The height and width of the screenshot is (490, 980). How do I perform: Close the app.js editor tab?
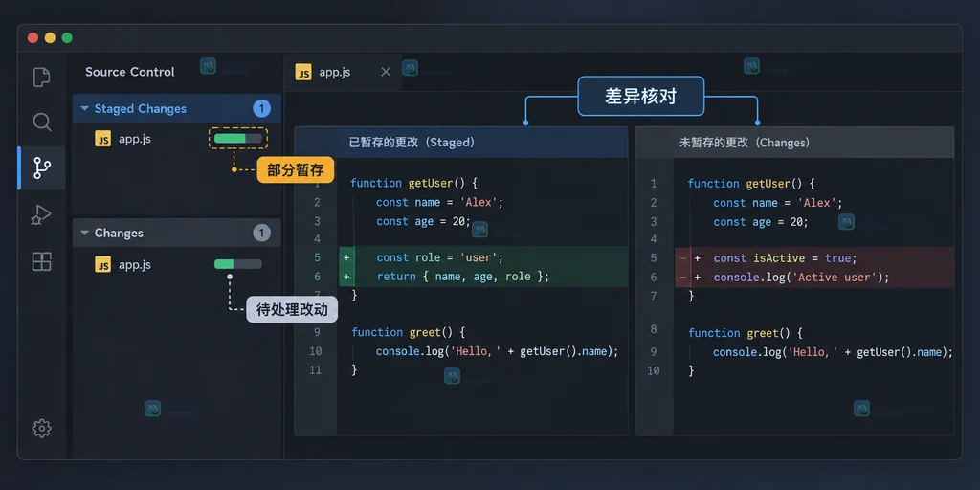[x=386, y=72]
